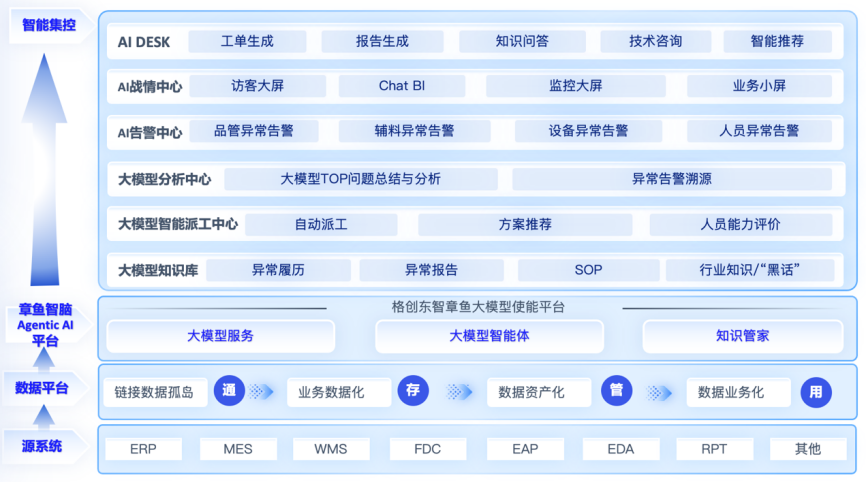Select the 知识管家 button
Image resolution: width=866 pixels, height=482 pixels.
742,336
